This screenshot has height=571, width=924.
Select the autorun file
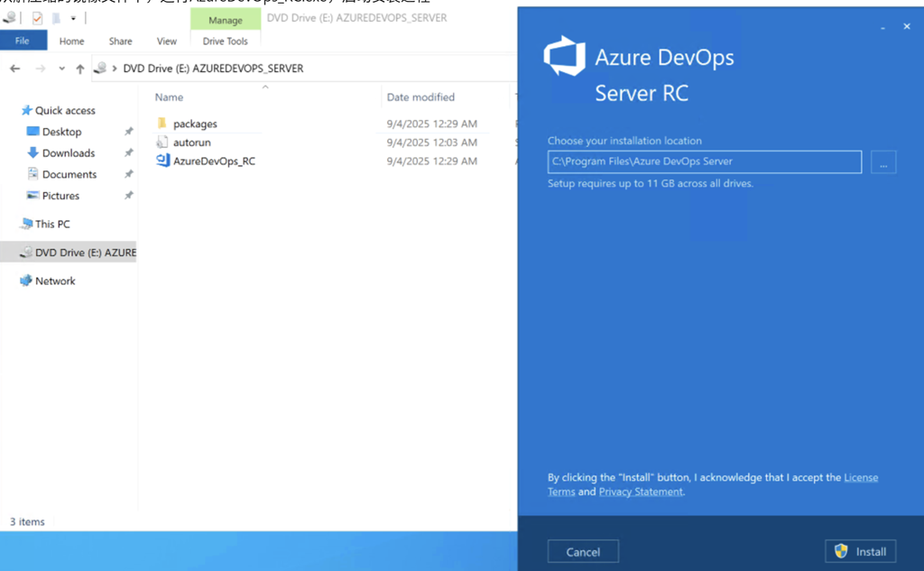coord(191,142)
